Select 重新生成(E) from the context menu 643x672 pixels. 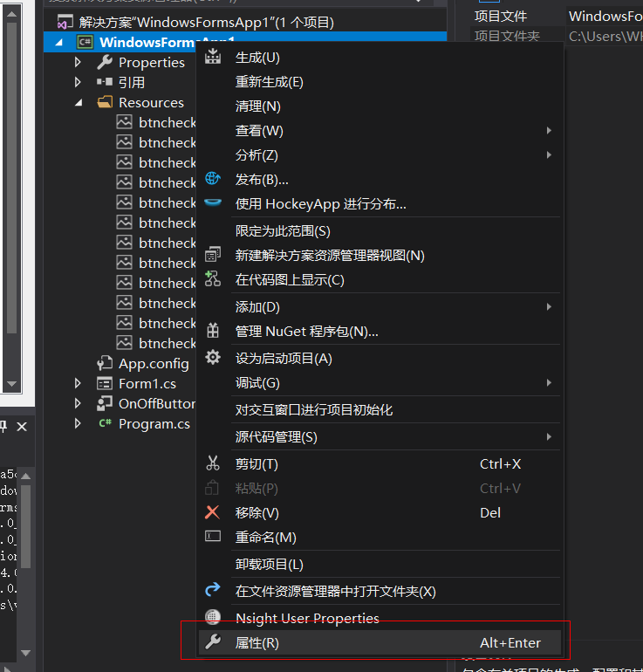pos(380,81)
